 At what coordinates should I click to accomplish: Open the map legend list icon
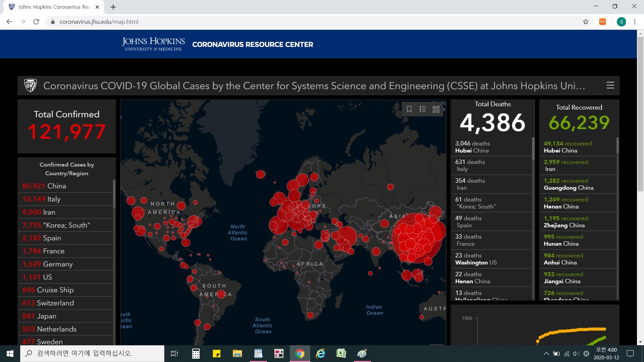tap(423, 109)
